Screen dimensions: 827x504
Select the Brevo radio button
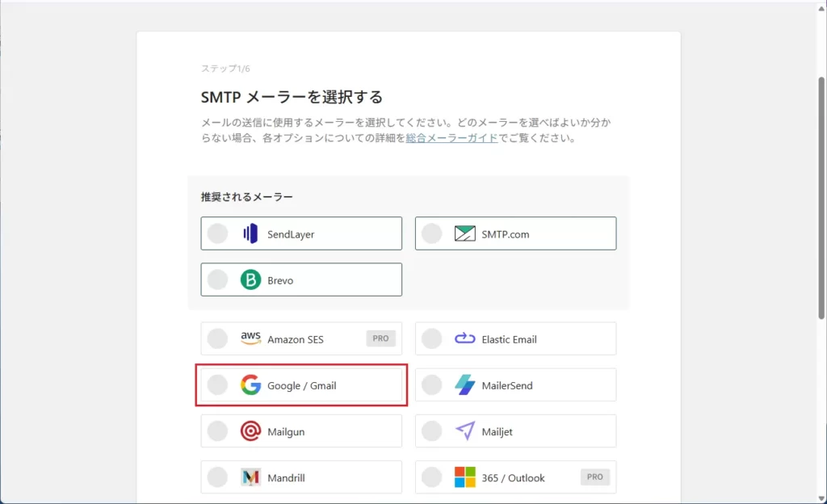point(217,279)
